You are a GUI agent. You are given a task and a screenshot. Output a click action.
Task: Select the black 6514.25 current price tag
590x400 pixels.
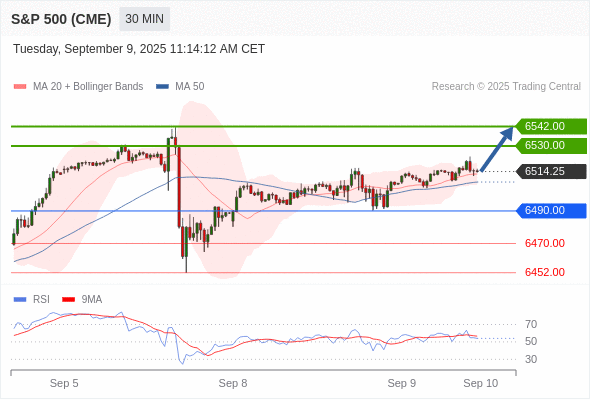pos(551,171)
